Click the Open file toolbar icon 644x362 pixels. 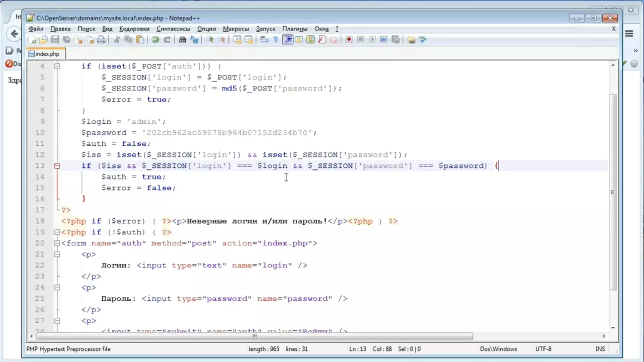(43, 40)
